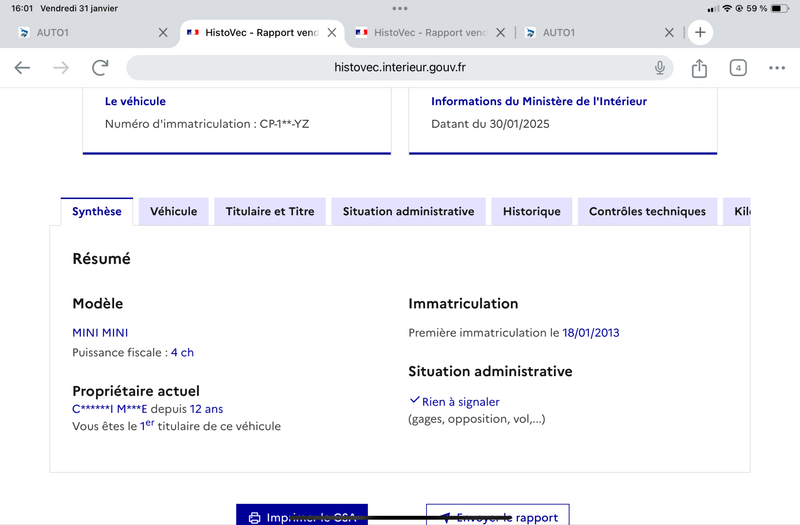Reload the HistoVec page
Viewport: 800px width, 525px height.
[x=100, y=67]
